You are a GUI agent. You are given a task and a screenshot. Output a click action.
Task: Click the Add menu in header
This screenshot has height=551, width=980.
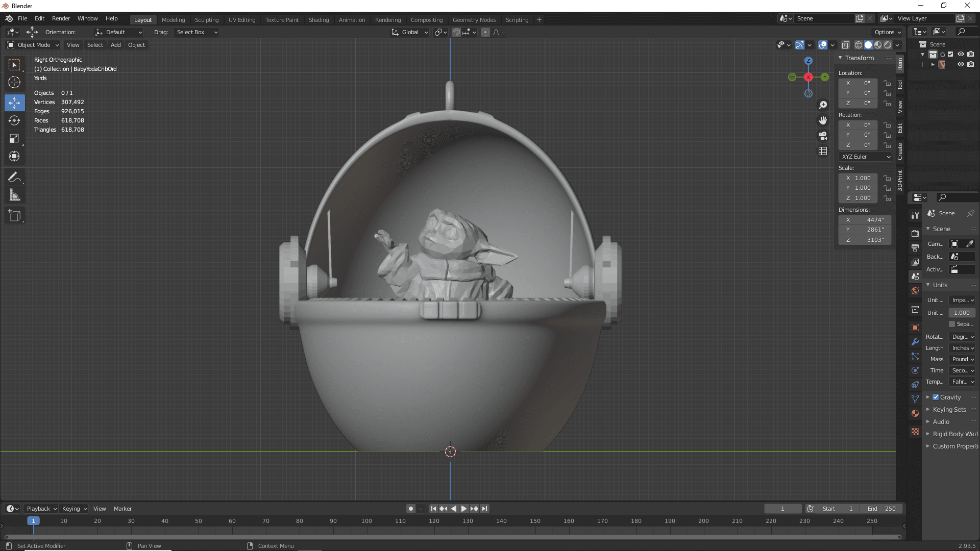pyautogui.click(x=115, y=45)
